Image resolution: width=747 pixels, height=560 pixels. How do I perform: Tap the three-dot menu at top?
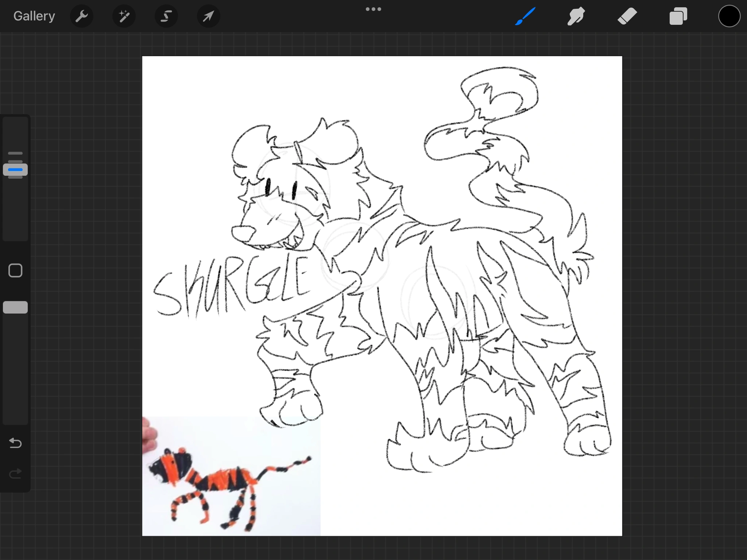click(x=373, y=9)
